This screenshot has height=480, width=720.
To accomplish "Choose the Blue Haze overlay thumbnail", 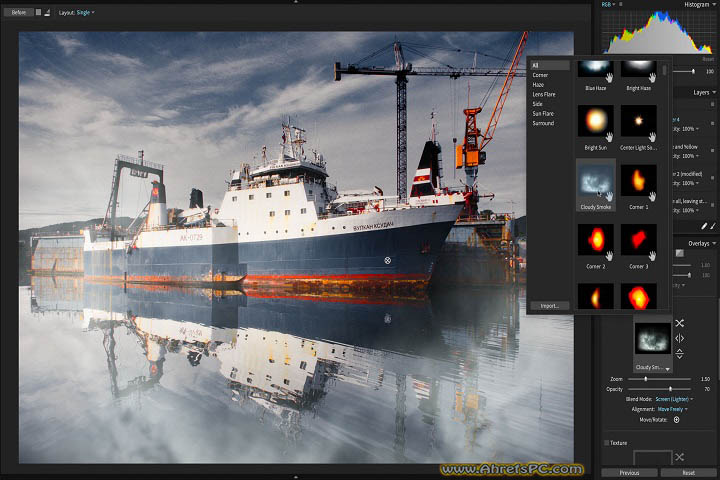I will click(x=596, y=69).
